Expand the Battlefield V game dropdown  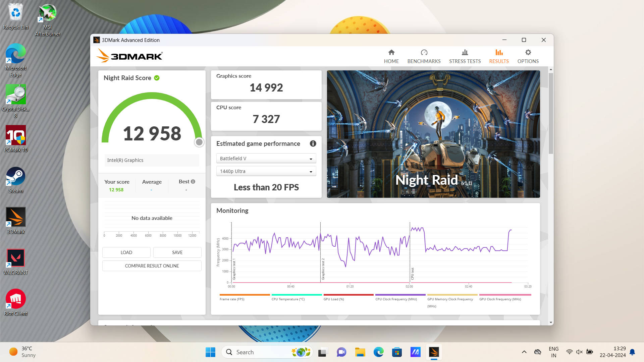click(266, 159)
